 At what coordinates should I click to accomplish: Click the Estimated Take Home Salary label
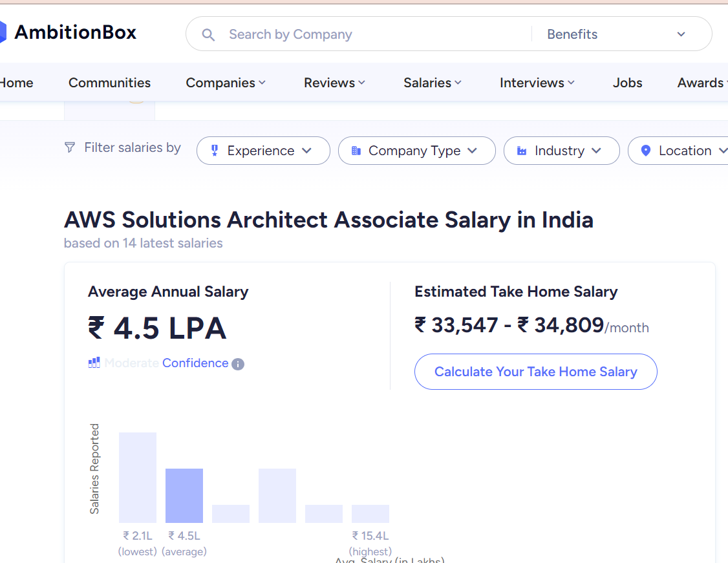(x=516, y=292)
